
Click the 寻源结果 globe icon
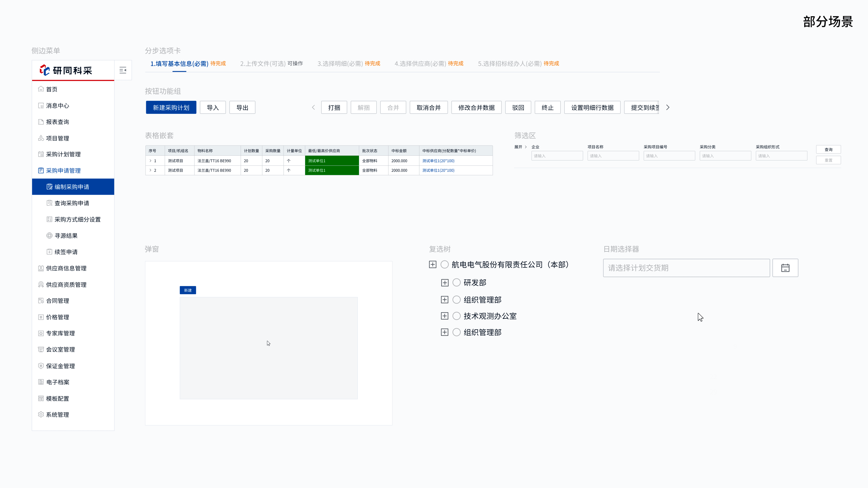point(49,235)
